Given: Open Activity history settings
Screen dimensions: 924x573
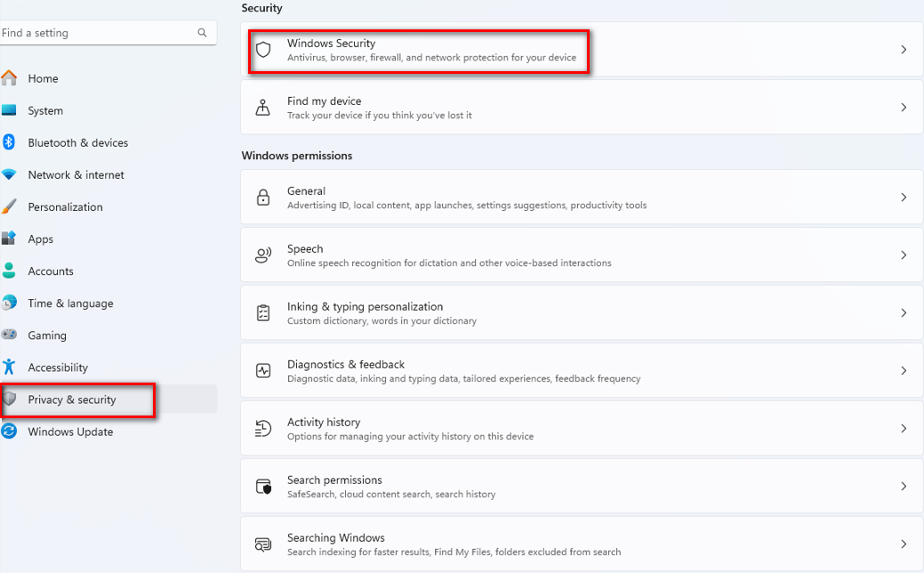Looking at the screenshot, I should [582, 428].
